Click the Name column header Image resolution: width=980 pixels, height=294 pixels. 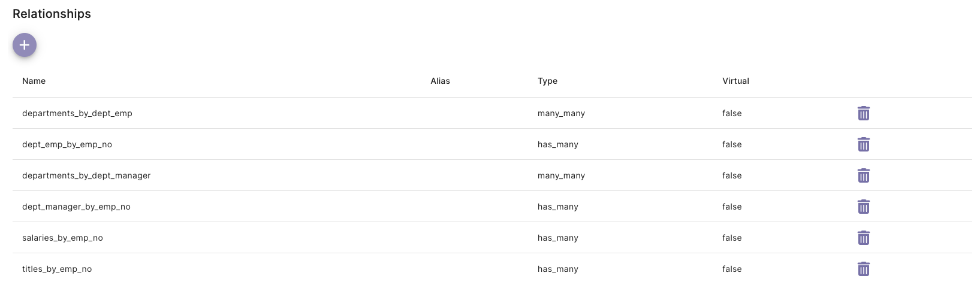[x=34, y=81]
